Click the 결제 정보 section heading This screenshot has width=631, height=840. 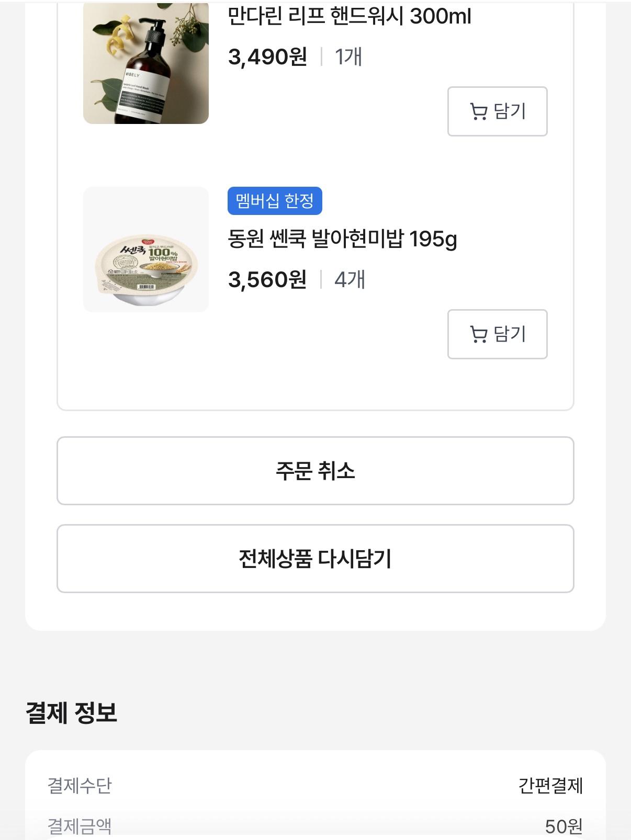(x=72, y=712)
